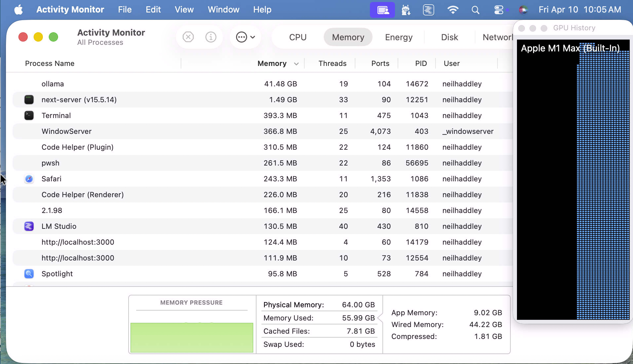Open process info via the (i) toolbar icon
Image resolution: width=633 pixels, height=364 pixels.
[x=211, y=37]
